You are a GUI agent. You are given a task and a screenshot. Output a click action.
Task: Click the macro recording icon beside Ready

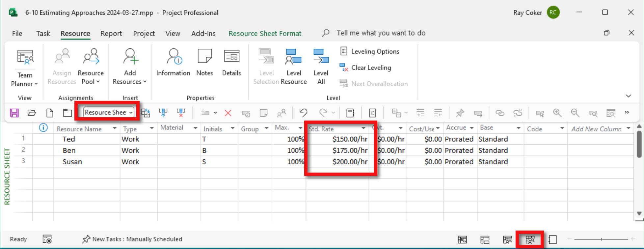[x=47, y=239]
